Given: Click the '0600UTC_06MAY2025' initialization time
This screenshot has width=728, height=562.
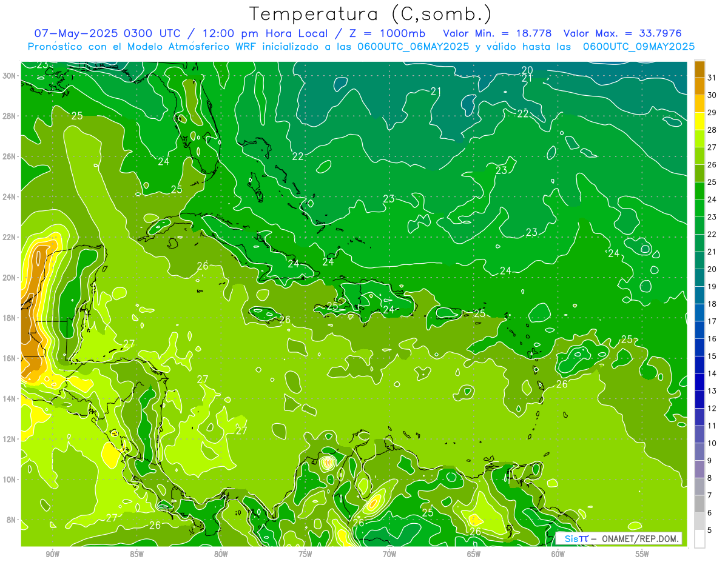Looking at the screenshot, I should point(413,47).
